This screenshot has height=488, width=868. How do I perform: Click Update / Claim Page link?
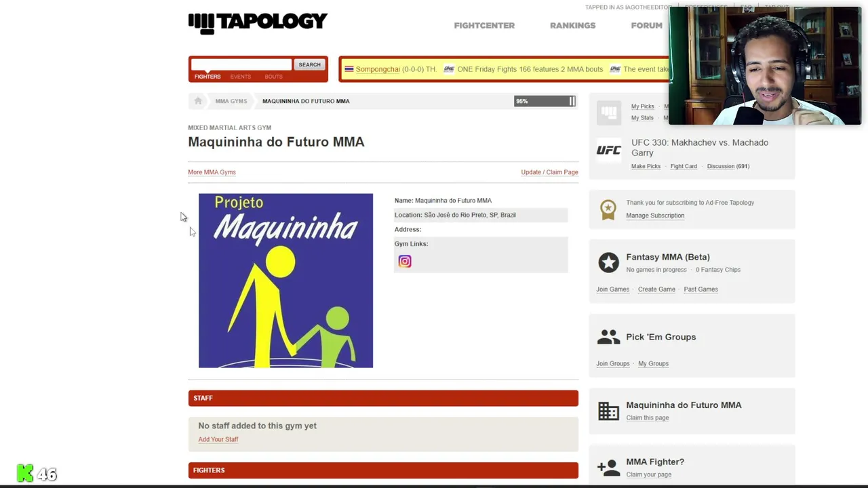coord(549,172)
